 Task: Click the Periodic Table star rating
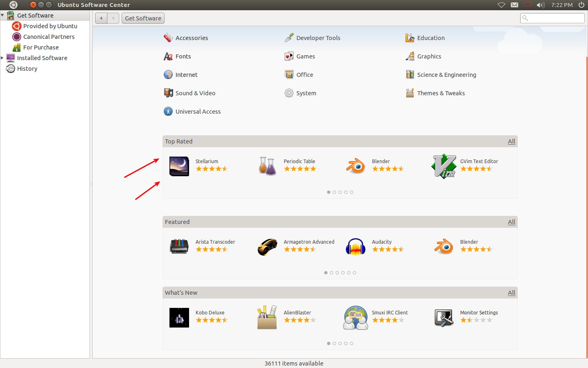click(300, 168)
